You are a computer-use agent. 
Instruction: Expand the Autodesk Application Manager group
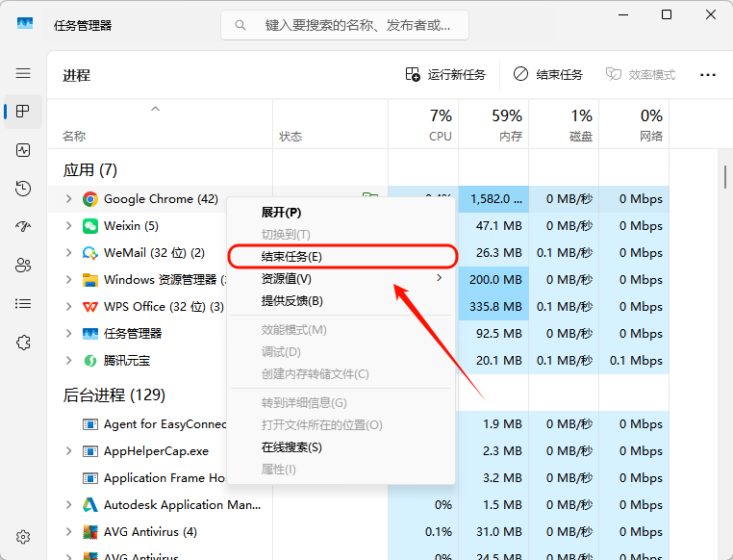click(x=68, y=505)
